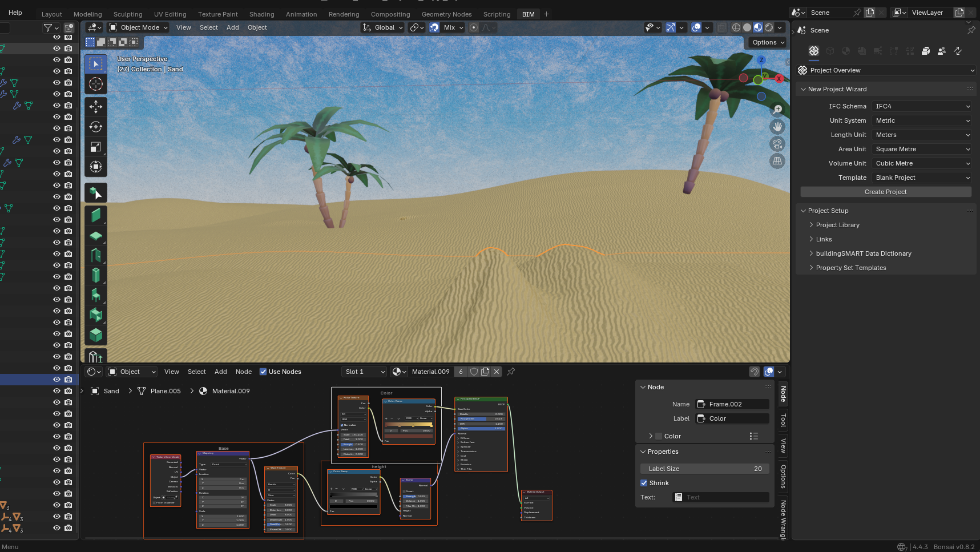The height and width of the screenshot is (552, 980).
Task: Toggle fake user shield for Material.009
Action: pos(474,372)
